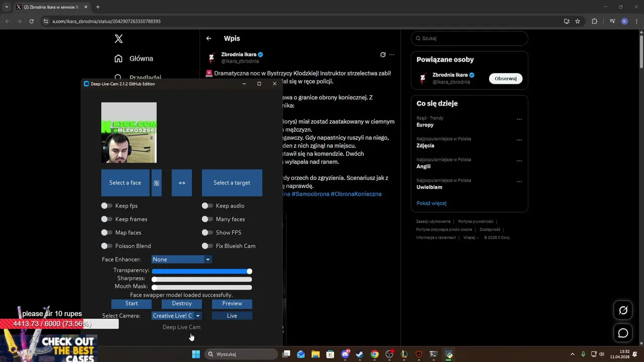Open the post's three-dot menu
The image size is (644, 362).
pos(392,54)
